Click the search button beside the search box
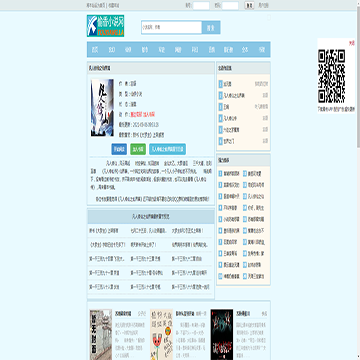Image resolution: width=360 pixels, height=360 pixels. click(x=211, y=28)
